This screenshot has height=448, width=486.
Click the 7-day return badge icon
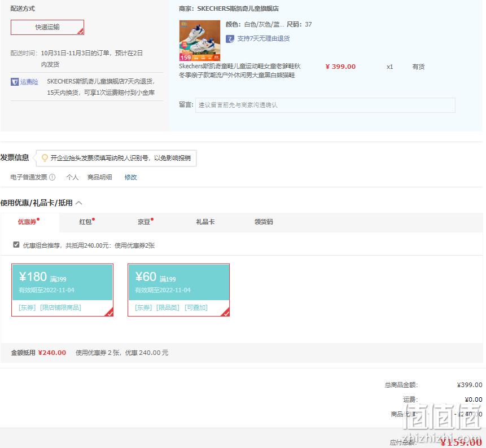click(x=230, y=39)
